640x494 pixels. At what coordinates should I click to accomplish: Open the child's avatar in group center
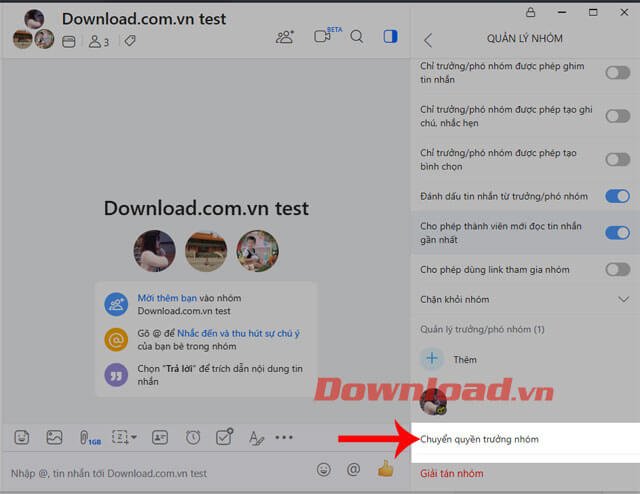click(258, 251)
